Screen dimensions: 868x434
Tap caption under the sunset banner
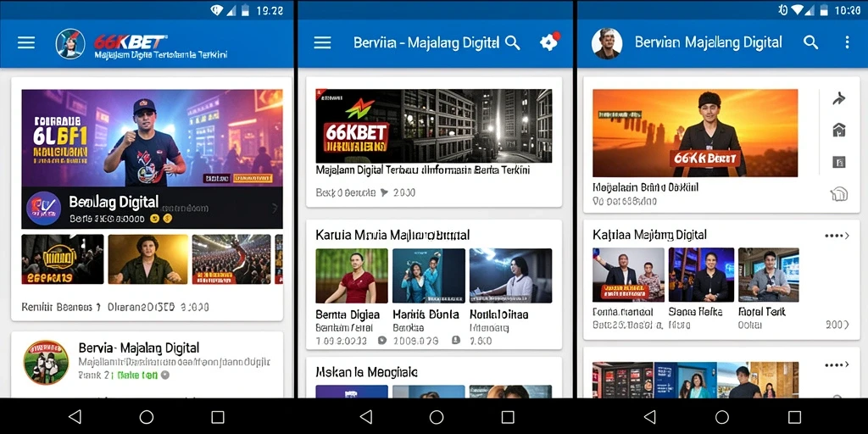pos(645,187)
